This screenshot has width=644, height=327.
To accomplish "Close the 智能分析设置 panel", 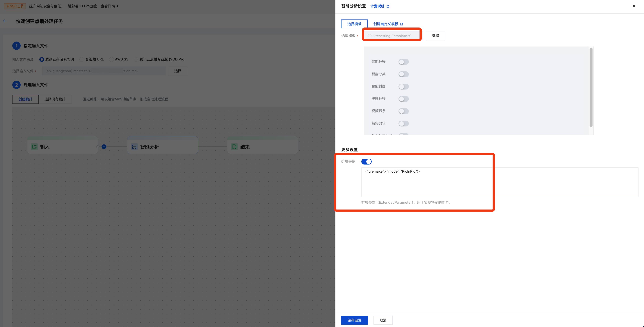I will (634, 6).
